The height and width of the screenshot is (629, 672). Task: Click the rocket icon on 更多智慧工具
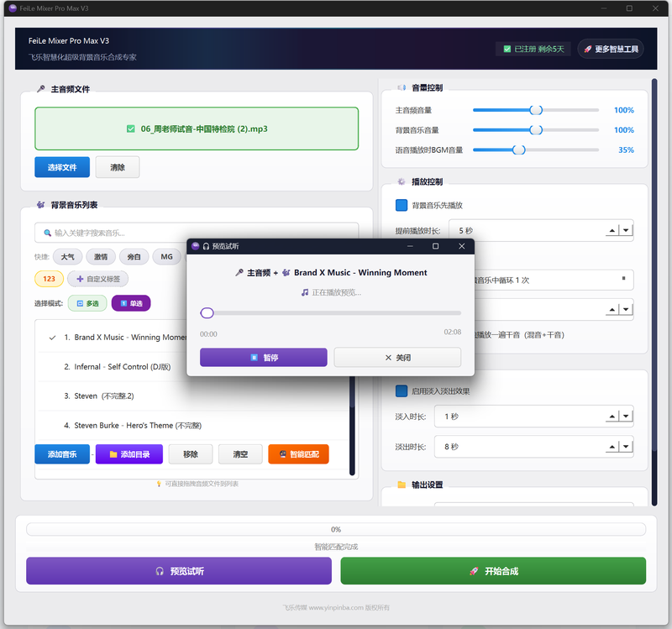point(587,50)
